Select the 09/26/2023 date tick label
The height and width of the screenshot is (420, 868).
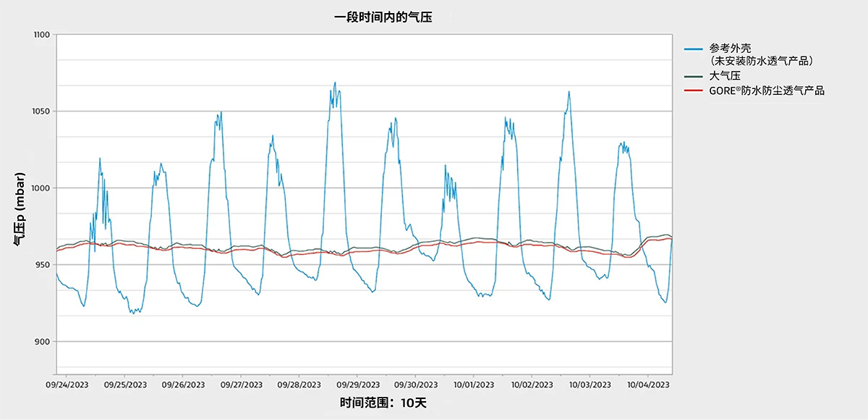click(x=183, y=385)
